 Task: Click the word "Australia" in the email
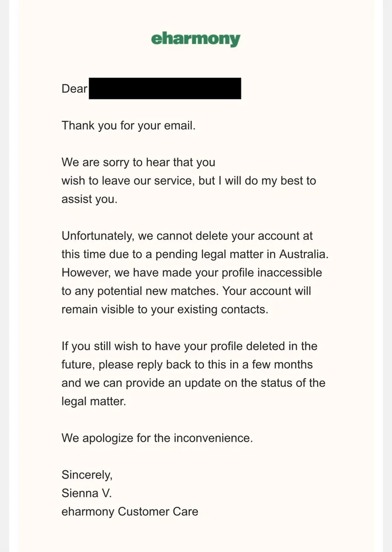(304, 254)
